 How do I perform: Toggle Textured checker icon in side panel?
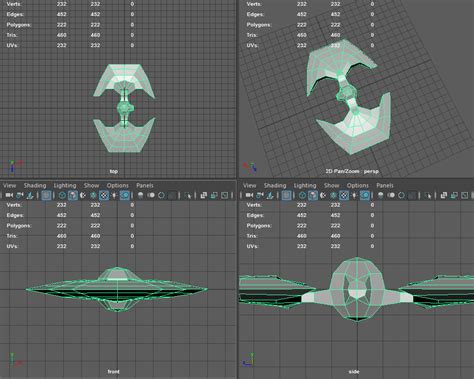[x=344, y=195]
